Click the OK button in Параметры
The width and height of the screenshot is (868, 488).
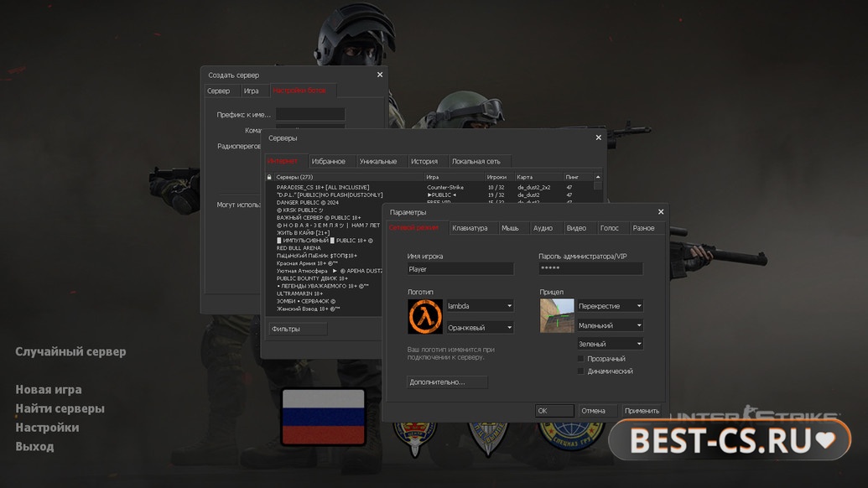click(x=554, y=411)
